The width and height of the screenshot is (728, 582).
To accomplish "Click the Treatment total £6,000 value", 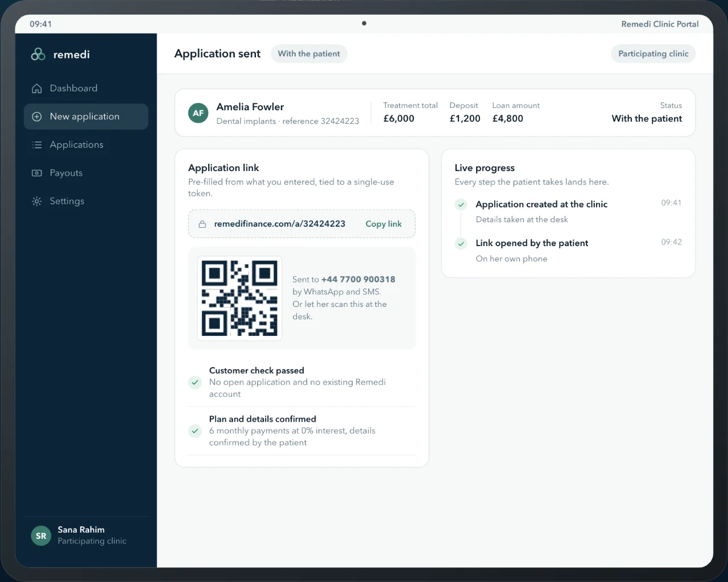I will coord(399,118).
